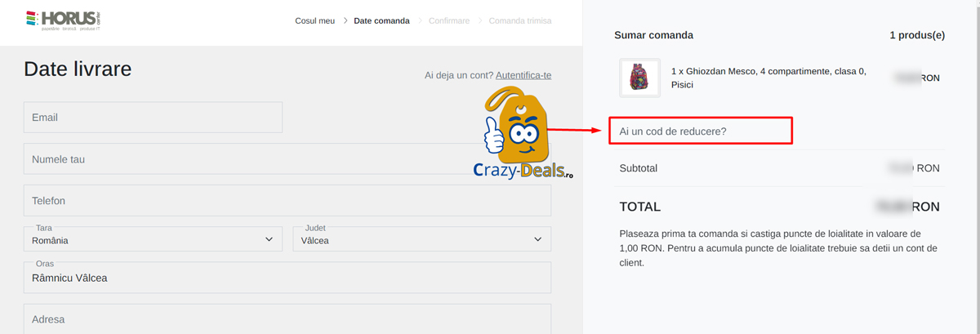Screen dimensions: 980x334
Task: Select the Date comanda step
Action: click(381, 20)
